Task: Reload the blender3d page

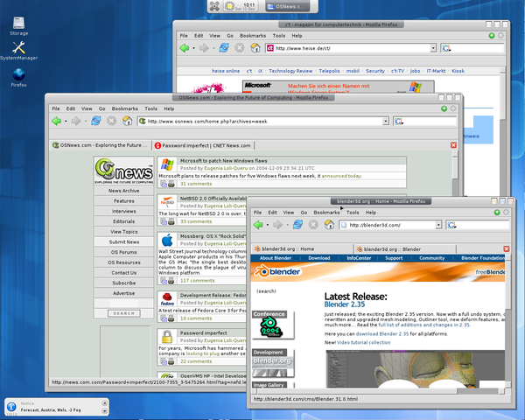Action: point(297,224)
